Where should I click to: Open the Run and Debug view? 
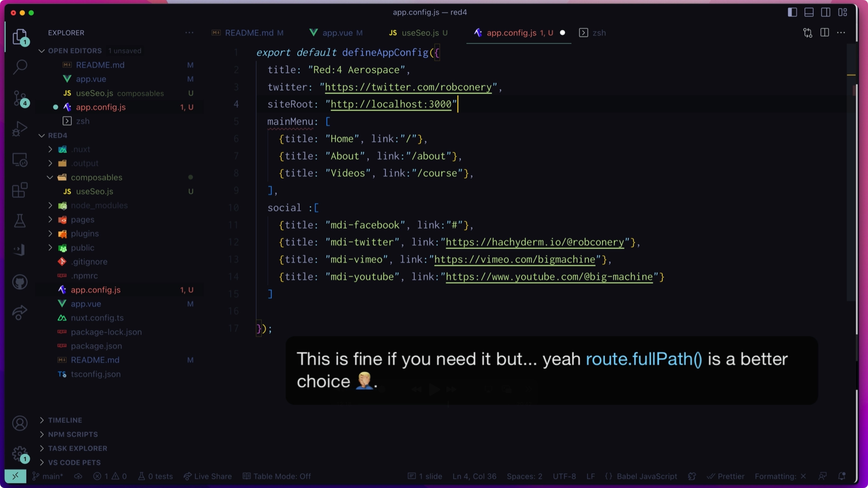(20, 129)
